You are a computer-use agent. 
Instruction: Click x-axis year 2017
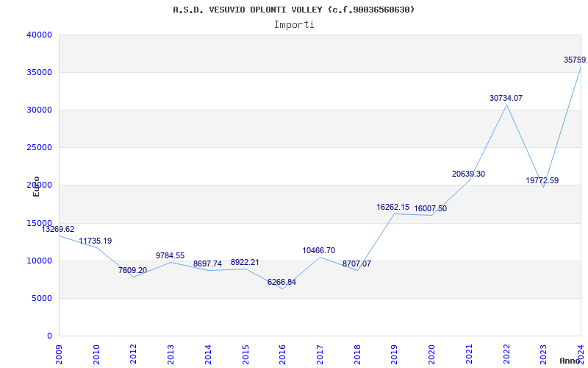(320, 355)
